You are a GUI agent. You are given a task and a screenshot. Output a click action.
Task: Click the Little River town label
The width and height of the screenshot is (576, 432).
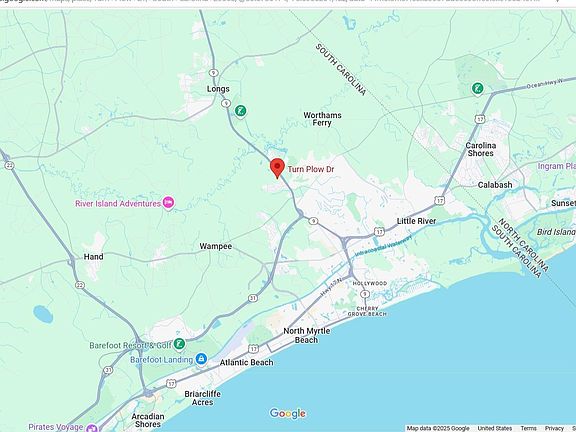pyautogui.click(x=416, y=221)
